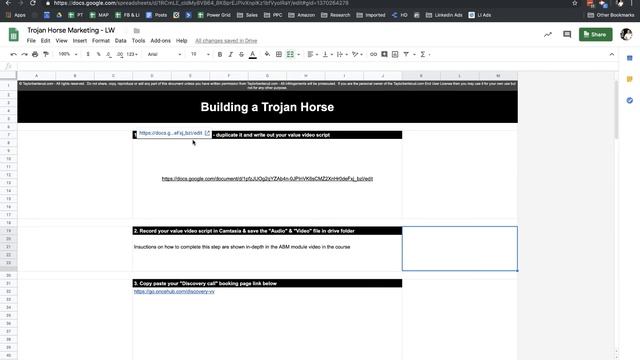The image size is (640, 360).
Task: Click the docs.google.com document URL link
Action: [x=267, y=179]
